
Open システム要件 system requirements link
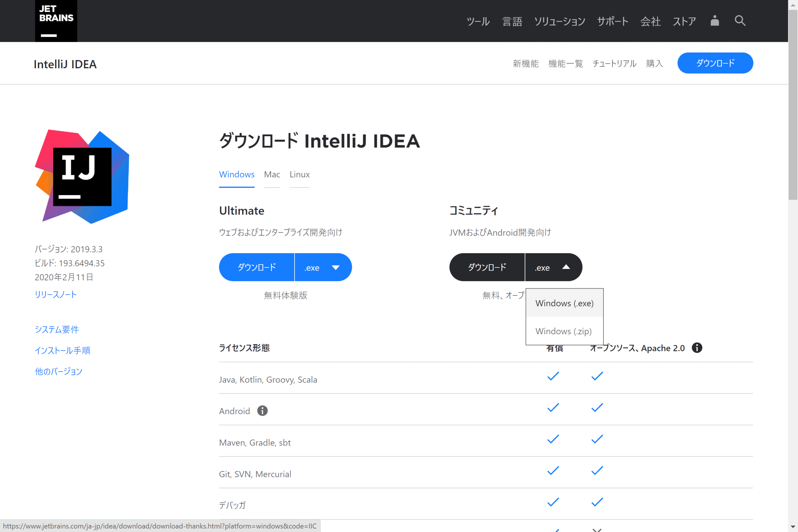click(x=57, y=329)
